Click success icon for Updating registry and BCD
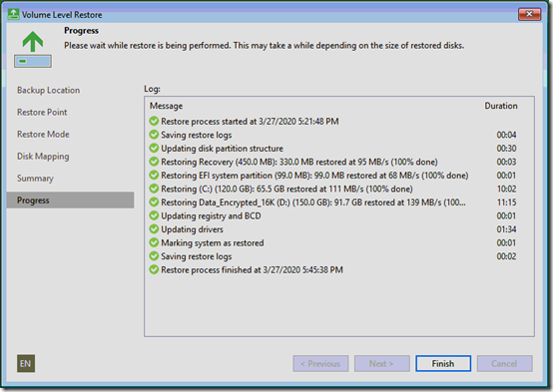Screen dimensions: 553x392 154,215
